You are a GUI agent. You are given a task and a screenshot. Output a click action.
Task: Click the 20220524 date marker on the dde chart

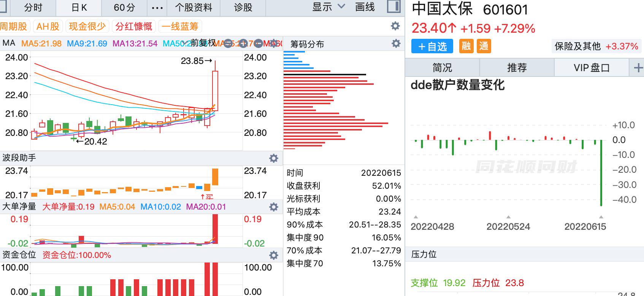[508, 227]
